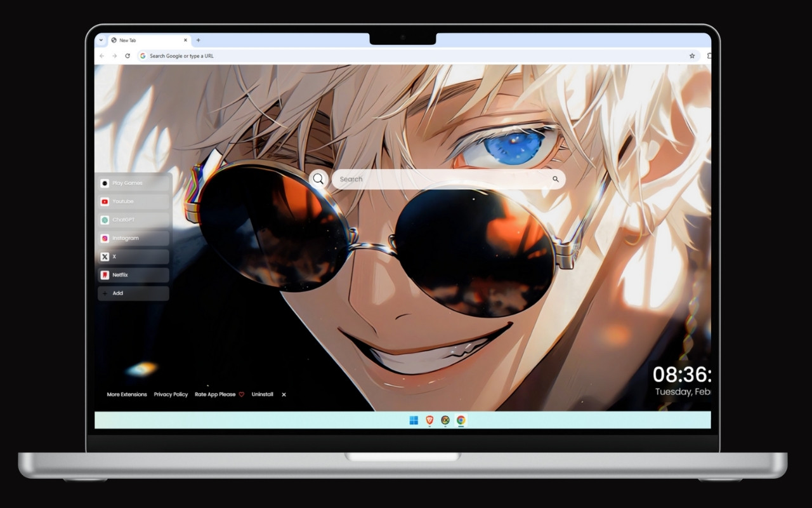Click the magnifying glass beside the search bar
This screenshot has height=508, width=812.
[318, 179]
